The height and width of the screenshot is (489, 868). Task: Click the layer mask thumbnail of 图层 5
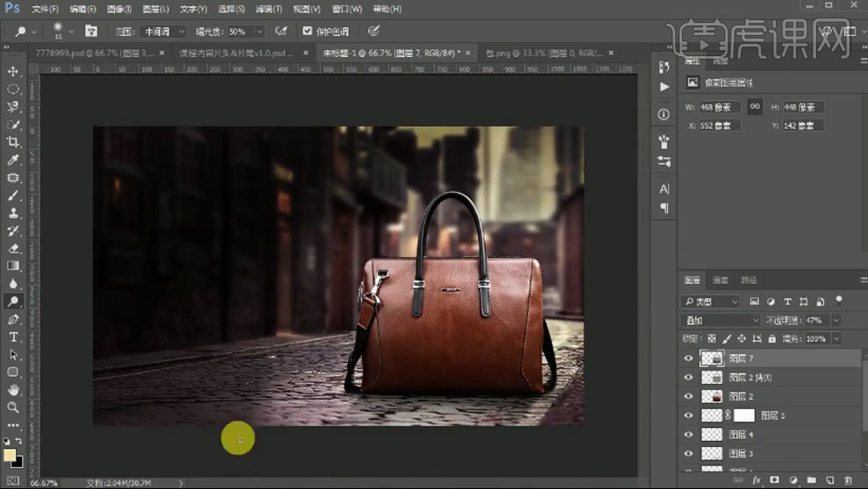(743, 415)
